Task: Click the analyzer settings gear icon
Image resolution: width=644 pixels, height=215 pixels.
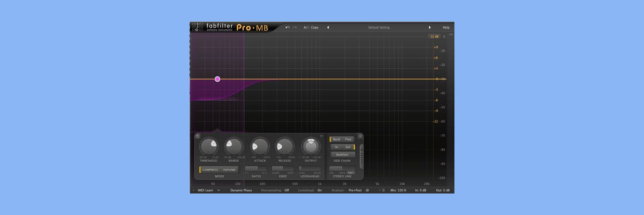Action: click(x=367, y=190)
